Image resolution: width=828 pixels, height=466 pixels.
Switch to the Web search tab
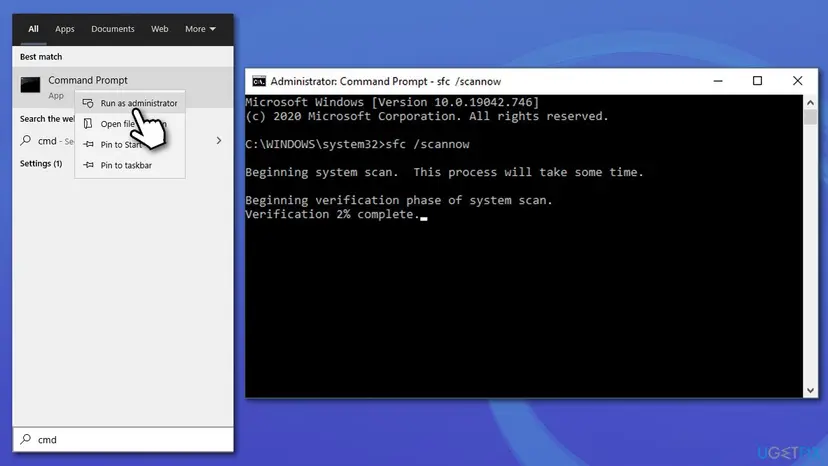point(159,29)
